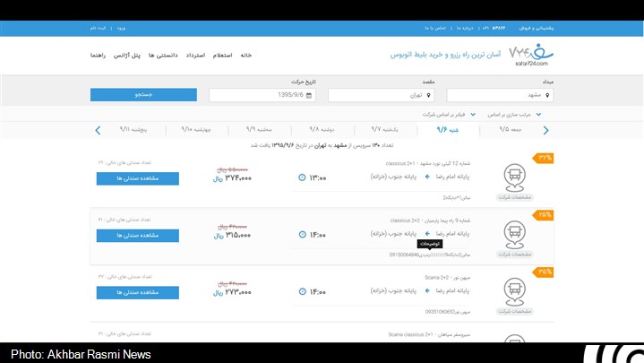View seats for the ۲۷۳,۰۰۰ rial service
The image size is (644, 363).
coord(138,293)
